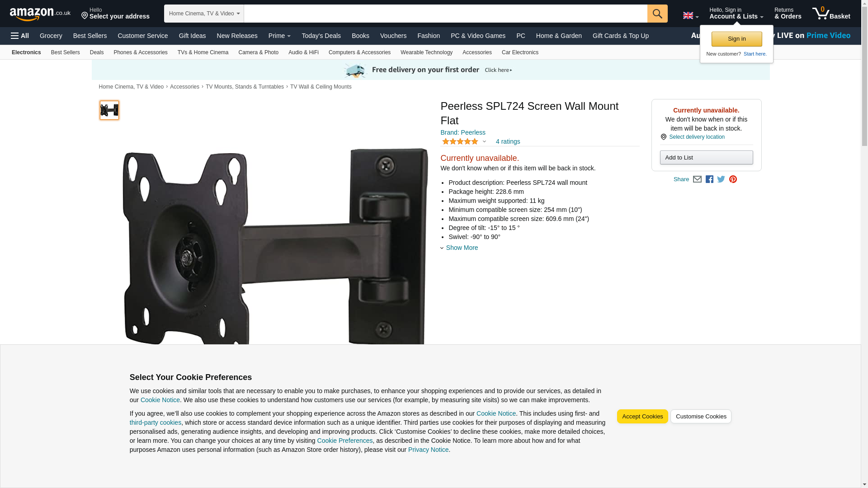Share product on Pinterest icon
868x488 pixels.
[x=733, y=179]
